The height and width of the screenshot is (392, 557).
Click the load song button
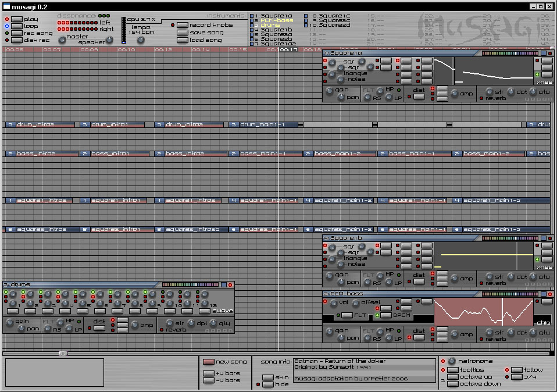pyautogui.click(x=182, y=40)
